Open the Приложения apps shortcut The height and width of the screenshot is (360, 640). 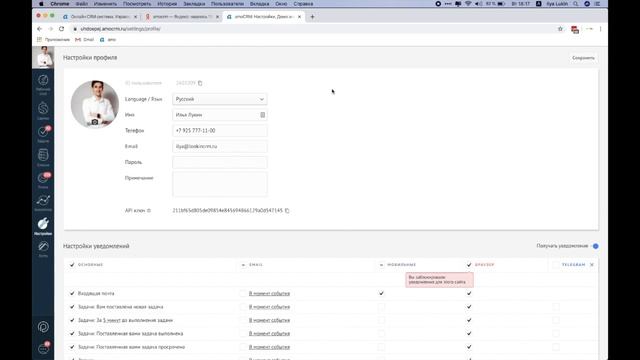click(x=53, y=40)
